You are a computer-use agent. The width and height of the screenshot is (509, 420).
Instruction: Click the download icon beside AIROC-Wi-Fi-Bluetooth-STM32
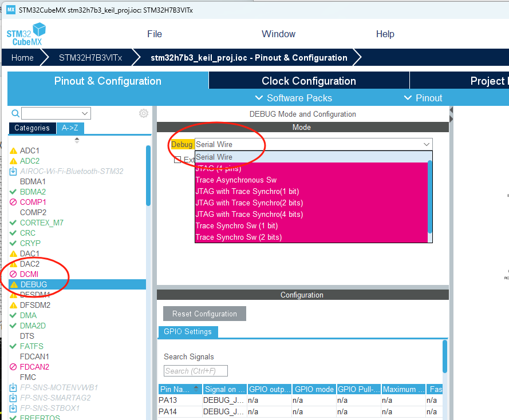pos(13,171)
